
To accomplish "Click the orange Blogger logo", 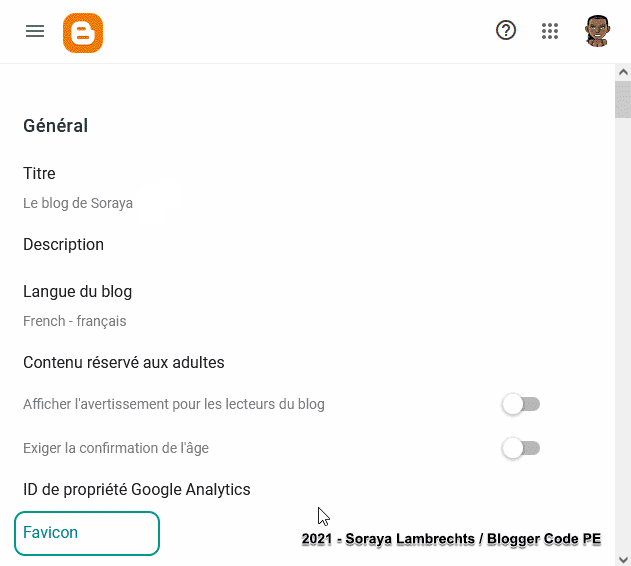I will pyautogui.click(x=83, y=33).
